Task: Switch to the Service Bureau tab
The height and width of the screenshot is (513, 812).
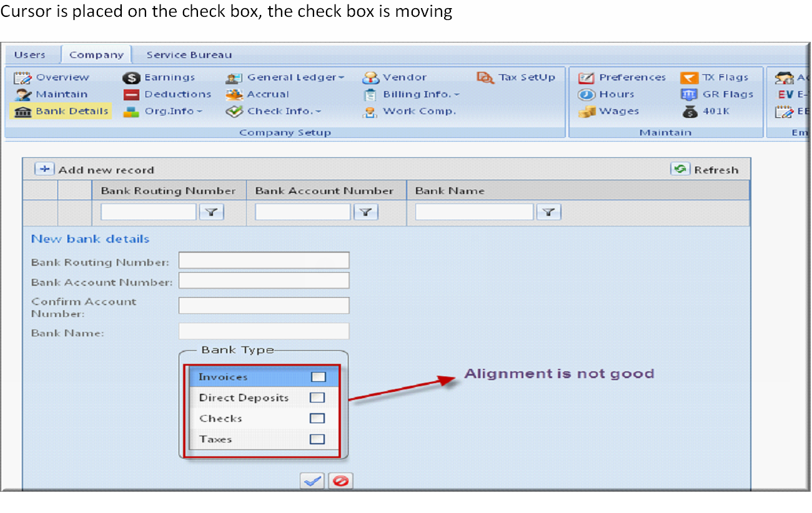Action: (x=189, y=55)
